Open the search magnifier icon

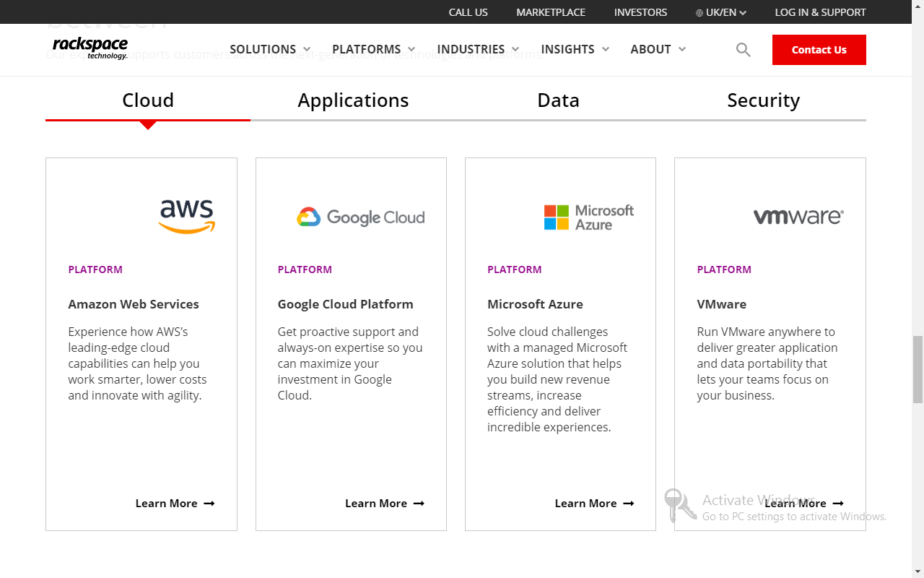tap(744, 50)
